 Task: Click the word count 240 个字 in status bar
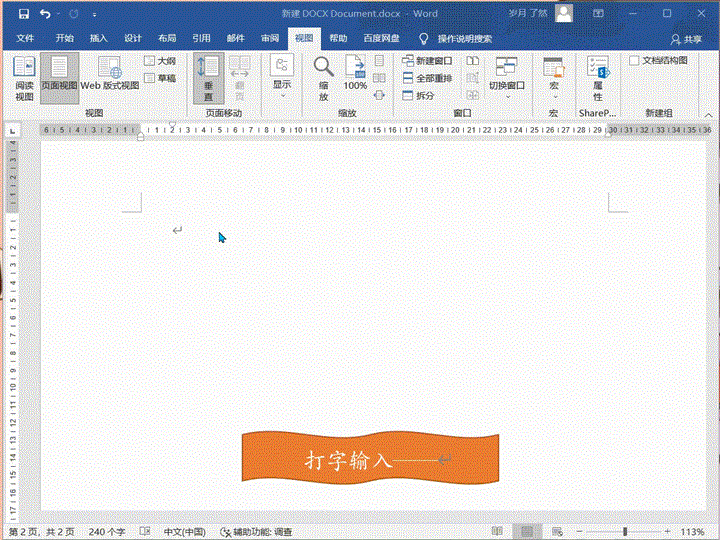click(x=109, y=531)
